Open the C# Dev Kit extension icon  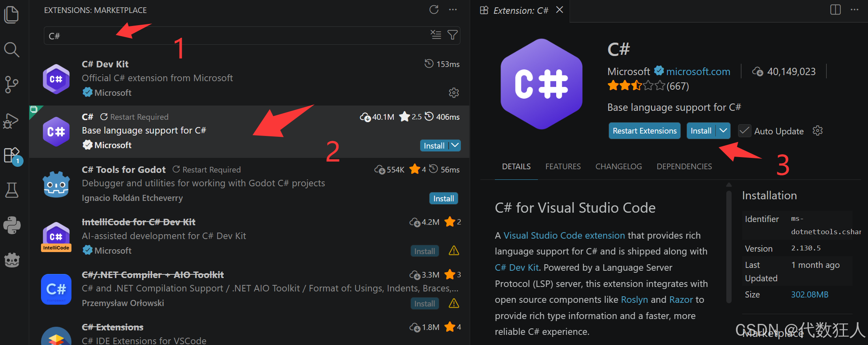(56, 79)
